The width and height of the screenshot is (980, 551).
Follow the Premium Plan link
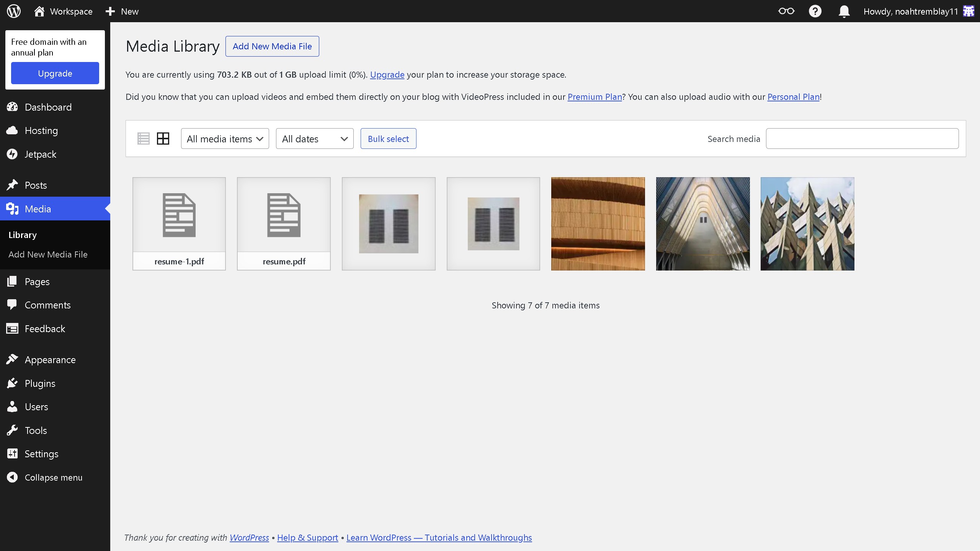click(x=595, y=97)
